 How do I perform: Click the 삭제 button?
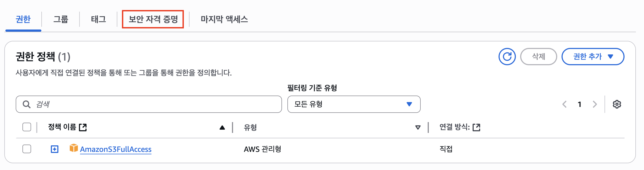coord(538,57)
